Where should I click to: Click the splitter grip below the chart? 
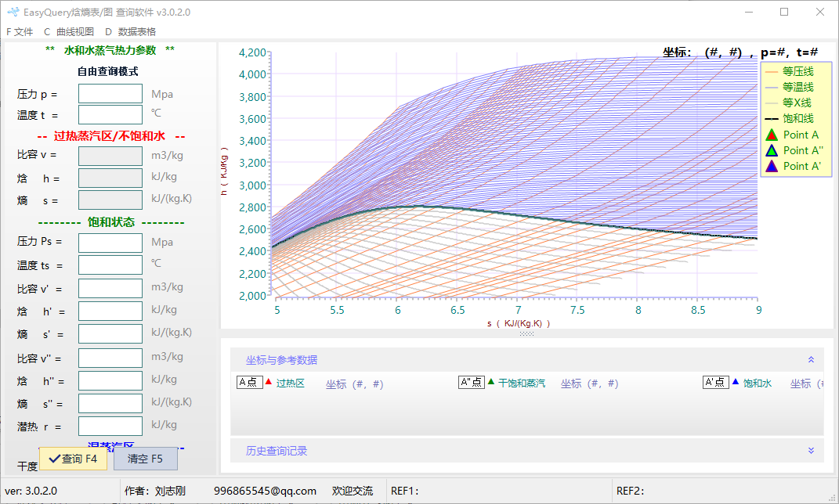526,333
